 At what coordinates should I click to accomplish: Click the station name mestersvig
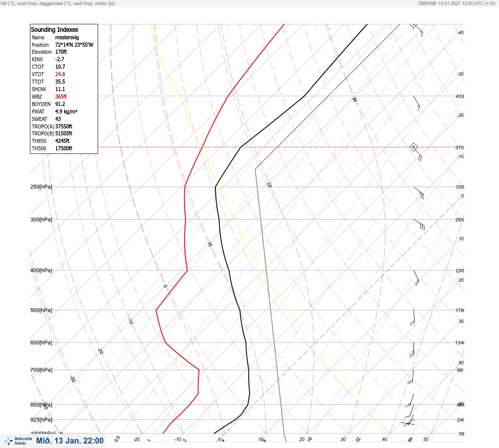pyautogui.click(x=67, y=37)
